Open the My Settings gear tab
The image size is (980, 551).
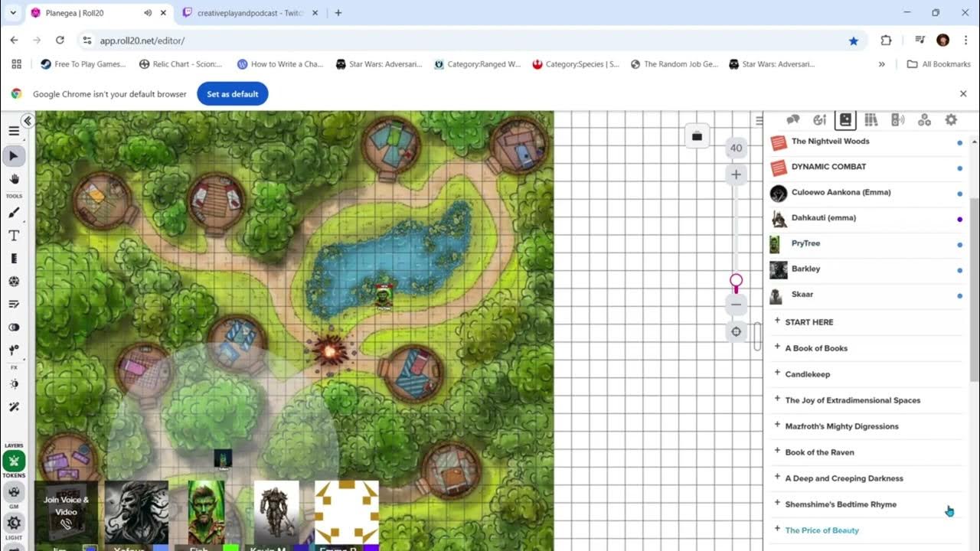(951, 120)
